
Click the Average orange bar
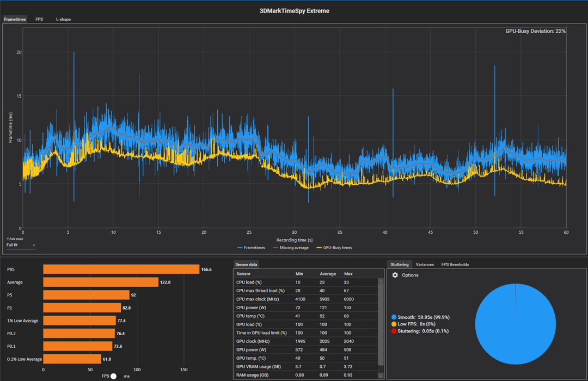[101, 282]
